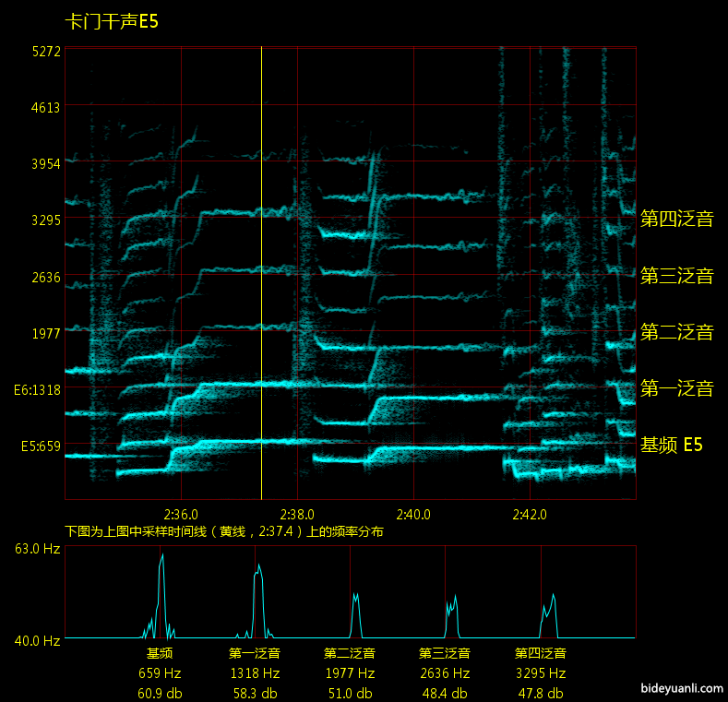Viewport: 728px width, 702px height.
Task: Click the white sampling time line
Action: 261,277
